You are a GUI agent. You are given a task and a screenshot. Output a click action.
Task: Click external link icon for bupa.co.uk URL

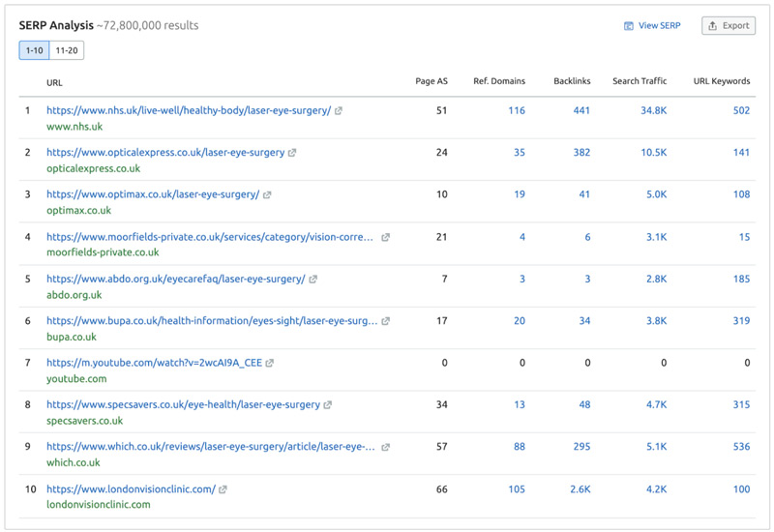click(x=385, y=321)
